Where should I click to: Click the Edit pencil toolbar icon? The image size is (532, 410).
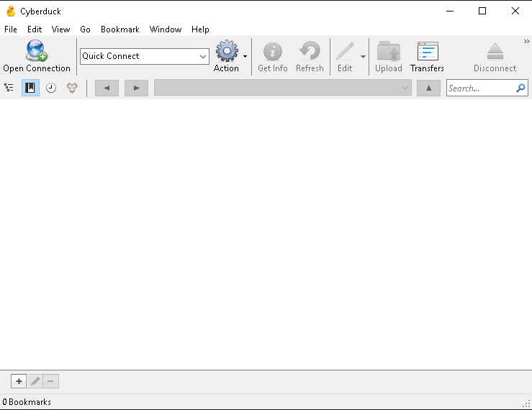[345, 51]
